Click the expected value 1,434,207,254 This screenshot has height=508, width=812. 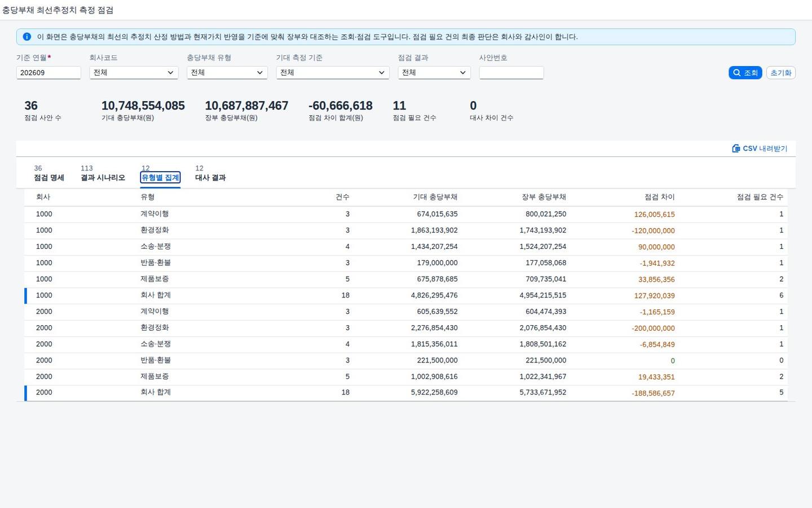tap(434, 247)
